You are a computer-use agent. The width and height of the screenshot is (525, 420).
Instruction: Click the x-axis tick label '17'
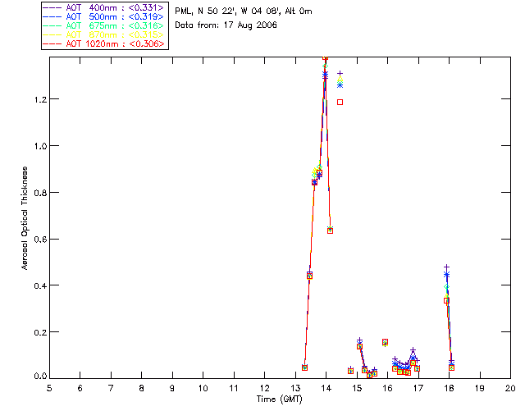(418, 389)
